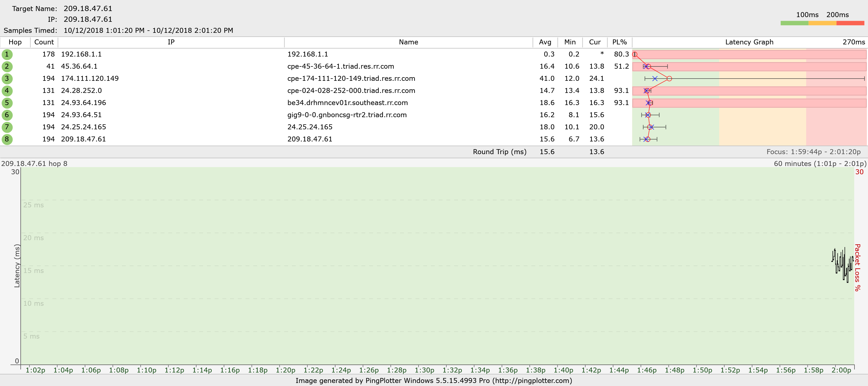The height and width of the screenshot is (386, 868).
Task: Click the Samples Timed date range text
Action: tap(148, 30)
